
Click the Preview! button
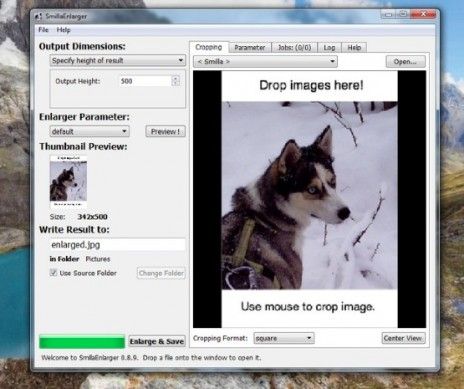click(x=165, y=131)
